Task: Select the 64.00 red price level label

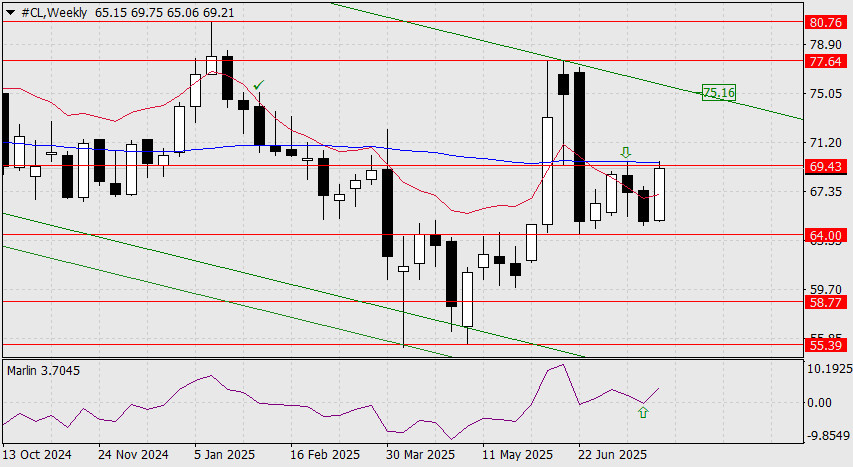Action: click(825, 235)
